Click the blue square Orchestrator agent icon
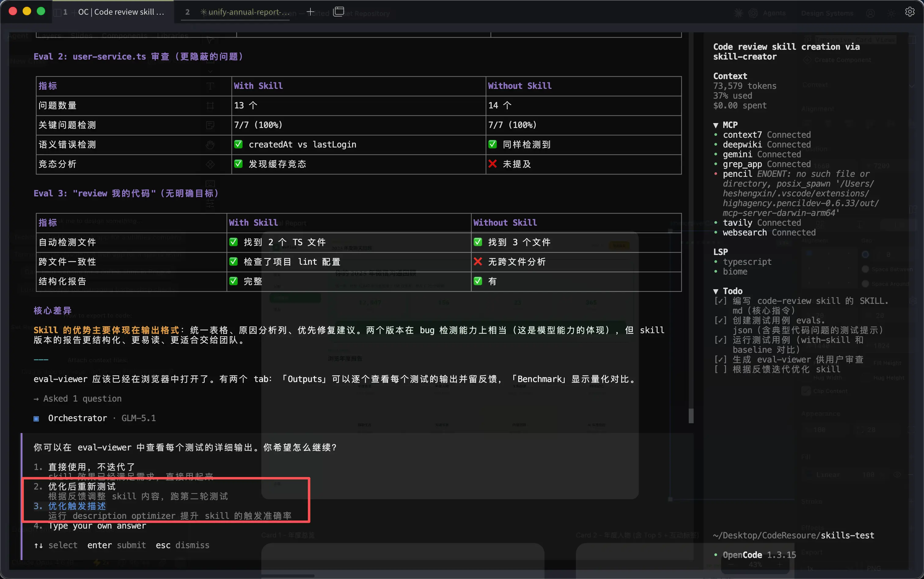Screen dimensions: 924x579 pyautogui.click(x=36, y=419)
